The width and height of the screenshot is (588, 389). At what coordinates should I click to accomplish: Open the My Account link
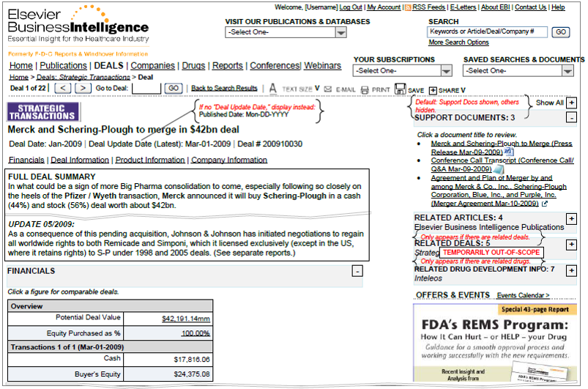[x=384, y=7]
